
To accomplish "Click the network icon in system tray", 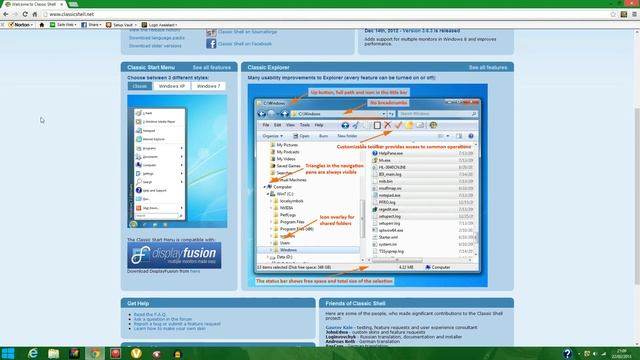I will point(603,354).
